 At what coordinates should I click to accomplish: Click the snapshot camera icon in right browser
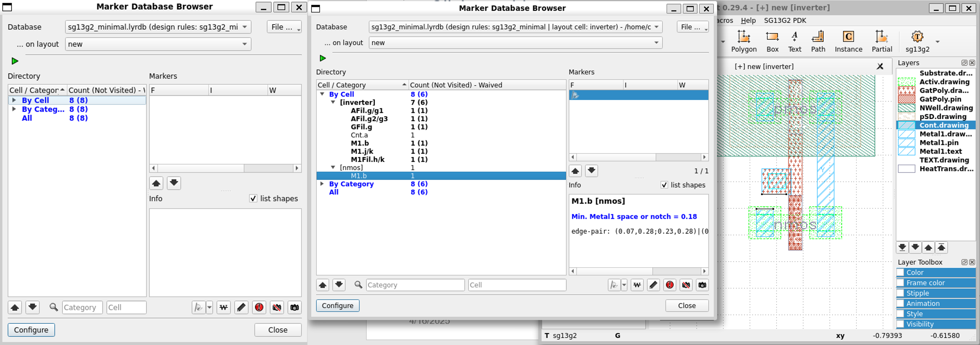[x=702, y=285]
